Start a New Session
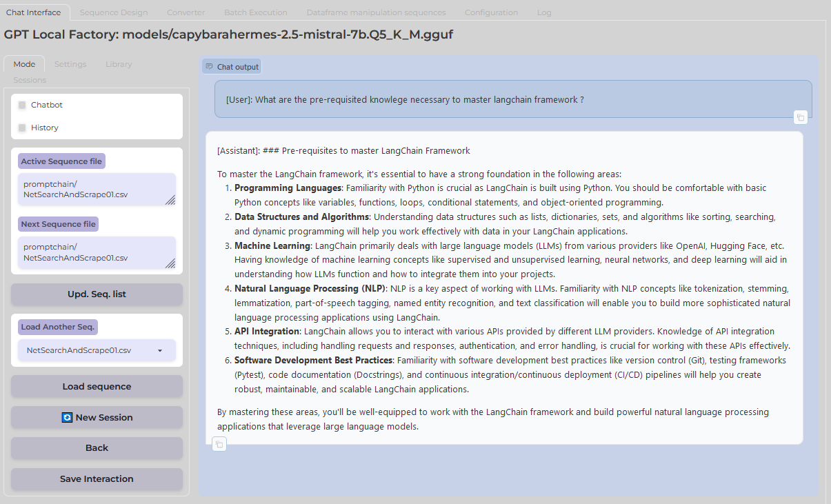This screenshot has height=504, width=831. pos(97,418)
